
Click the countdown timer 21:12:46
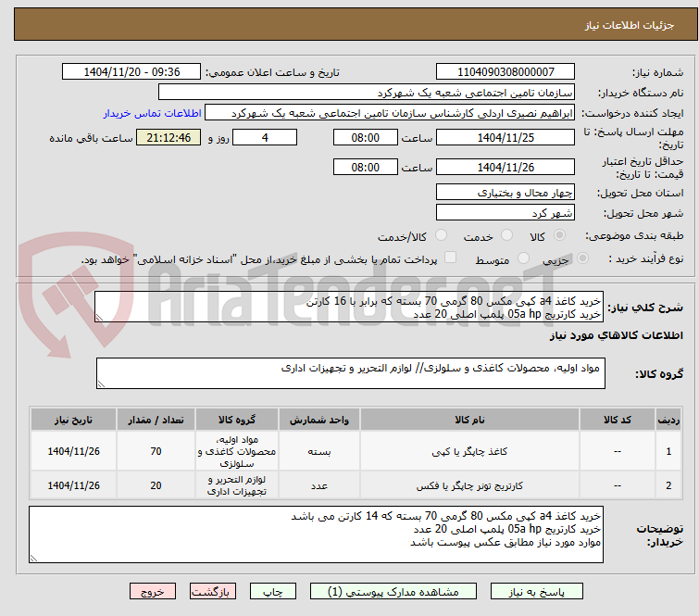coord(169,137)
